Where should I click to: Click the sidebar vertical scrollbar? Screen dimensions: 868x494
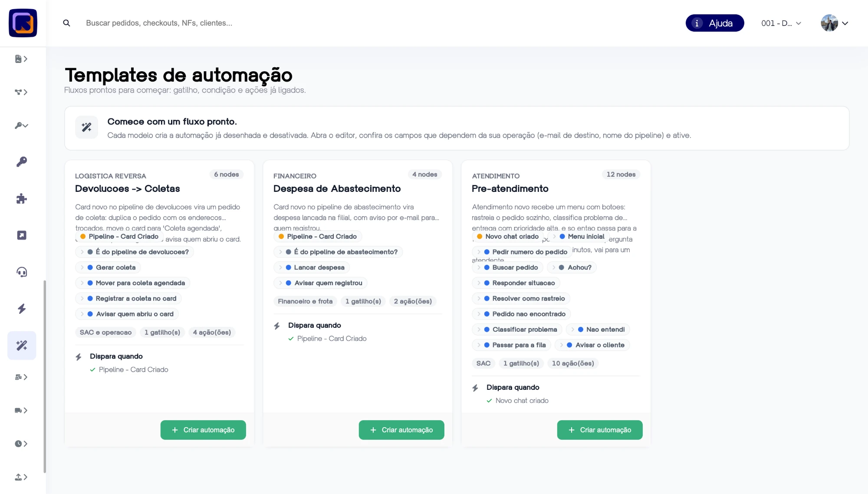pyautogui.click(x=45, y=376)
